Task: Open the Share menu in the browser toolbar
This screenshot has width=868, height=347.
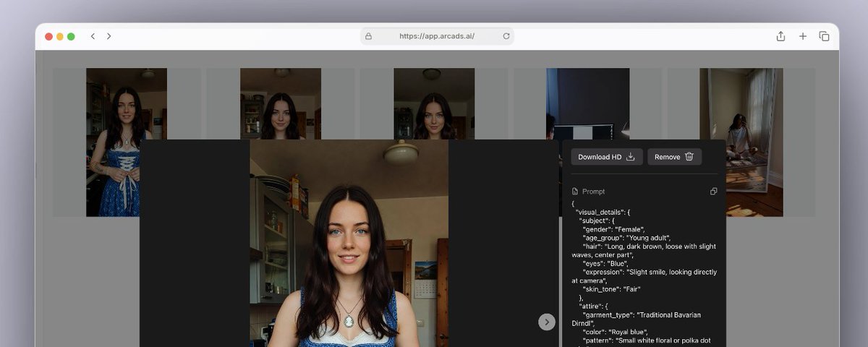Action: click(780, 36)
